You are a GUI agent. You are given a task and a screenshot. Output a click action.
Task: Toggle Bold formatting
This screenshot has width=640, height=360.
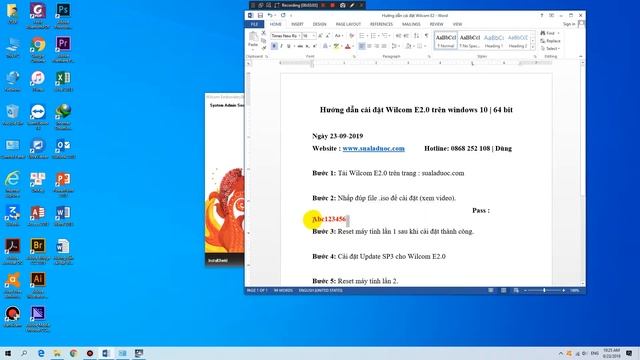coord(274,46)
